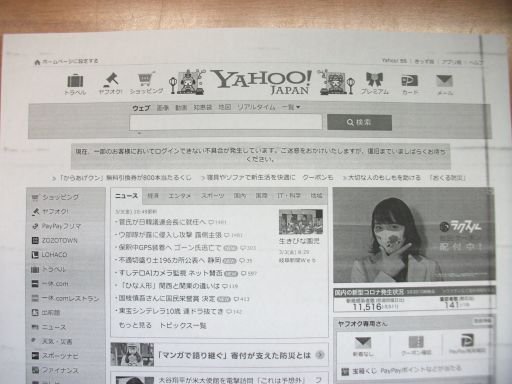Open headline 東宝シンデレラ10歳 連ドラ抜てき
Image resolution: width=512 pixels, height=384 pixels.
pyautogui.click(x=171, y=311)
